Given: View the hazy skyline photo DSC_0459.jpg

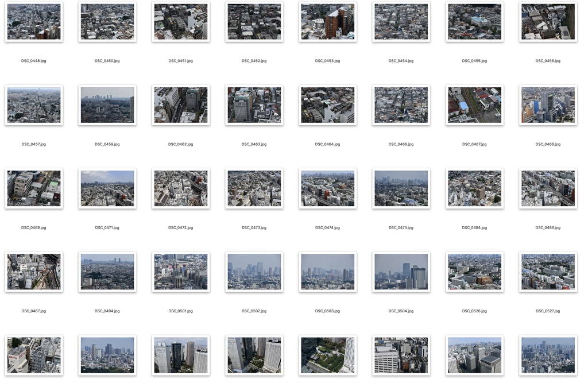Looking at the screenshot, I should click(107, 105).
